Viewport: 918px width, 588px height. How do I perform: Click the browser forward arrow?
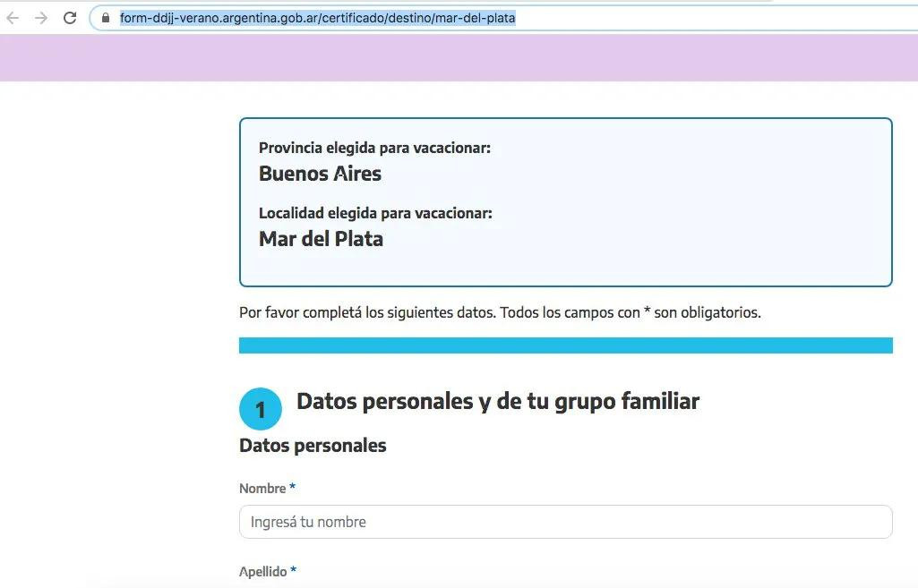click(41, 18)
